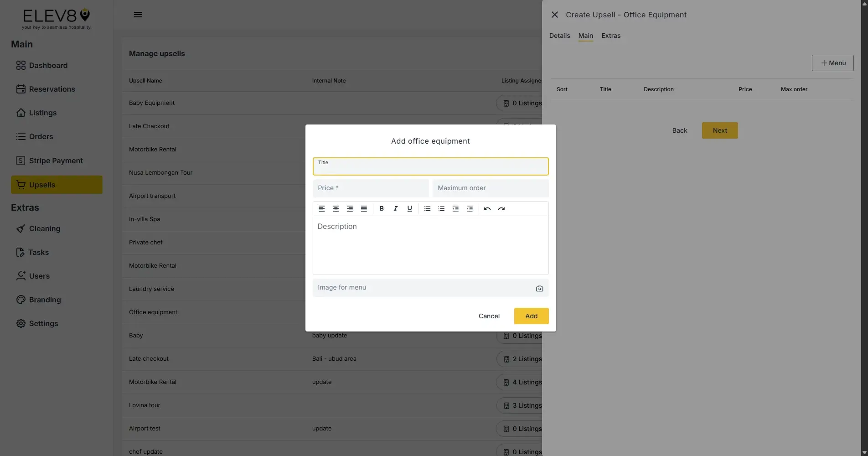Insert a bulleted list in the description

[x=427, y=208]
